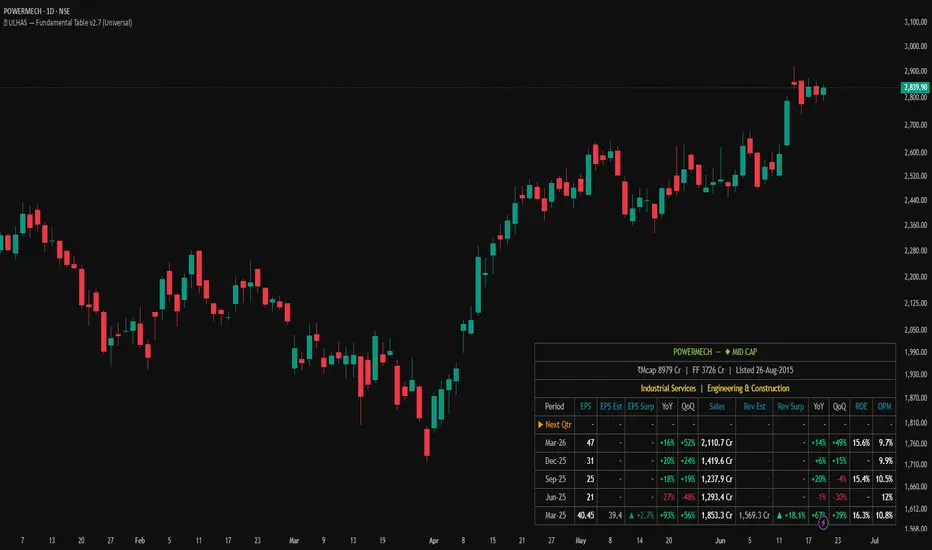Click the icon before ULHAS indicator title
The width and height of the screenshot is (932, 550).
[5, 23]
